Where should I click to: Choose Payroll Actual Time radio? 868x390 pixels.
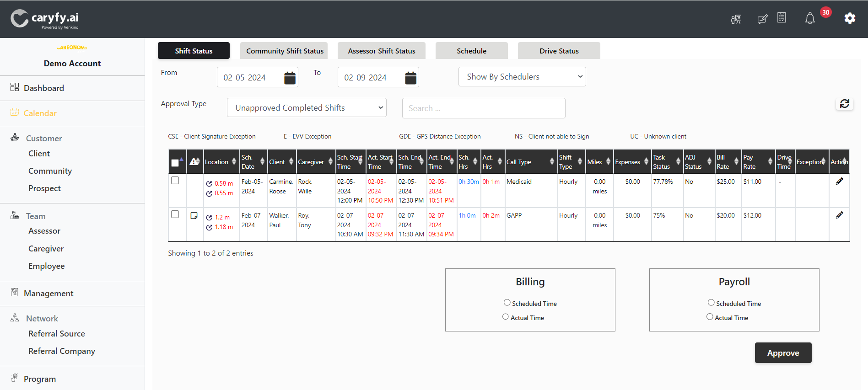tap(710, 316)
